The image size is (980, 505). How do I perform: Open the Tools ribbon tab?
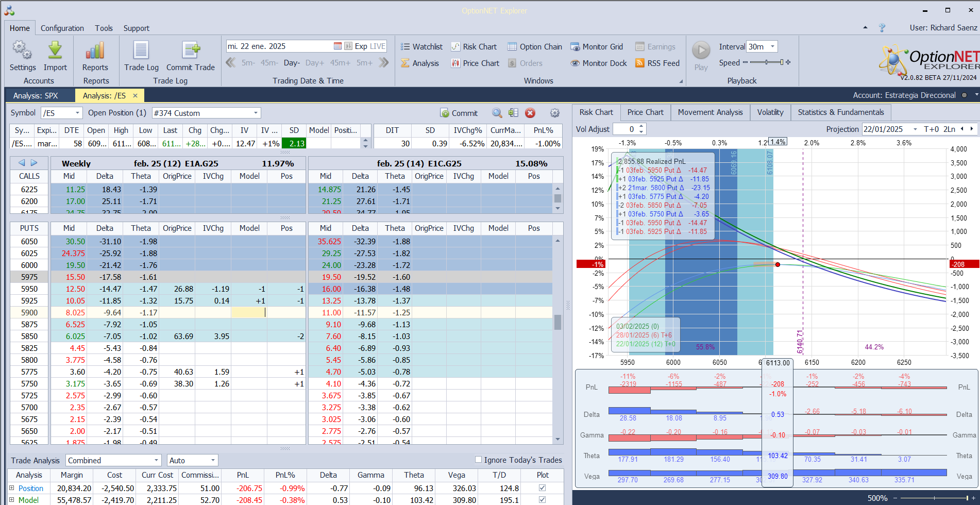pyautogui.click(x=104, y=28)
